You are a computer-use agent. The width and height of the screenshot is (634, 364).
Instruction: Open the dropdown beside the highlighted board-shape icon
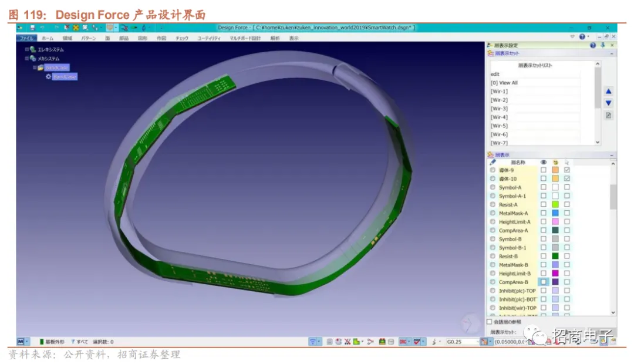click(x=116, y=28)
